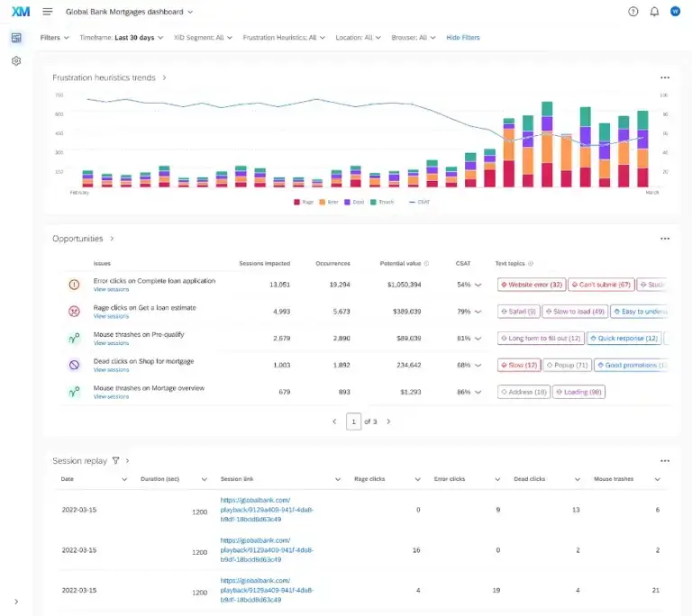The height and width of the screenshot is (616, 692).
Task: Click the filter funnel icon beside Session replay
Action: pyautogui.click(x=115, y=460)
